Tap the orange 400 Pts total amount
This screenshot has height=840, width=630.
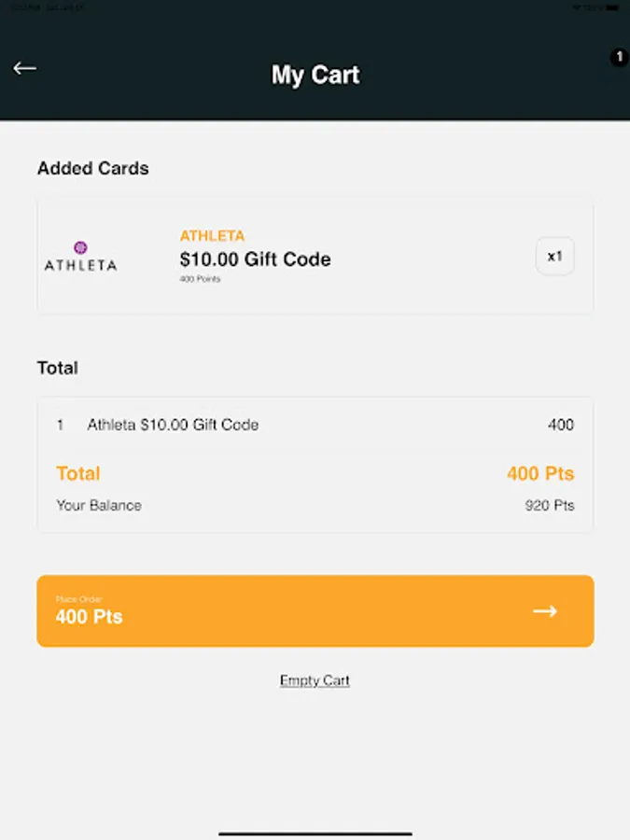click(x=540, y=474)
